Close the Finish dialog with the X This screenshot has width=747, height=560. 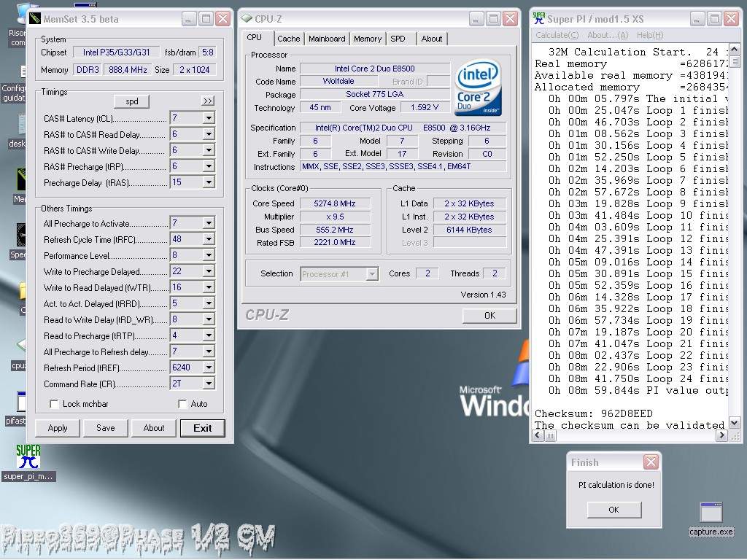651,462
